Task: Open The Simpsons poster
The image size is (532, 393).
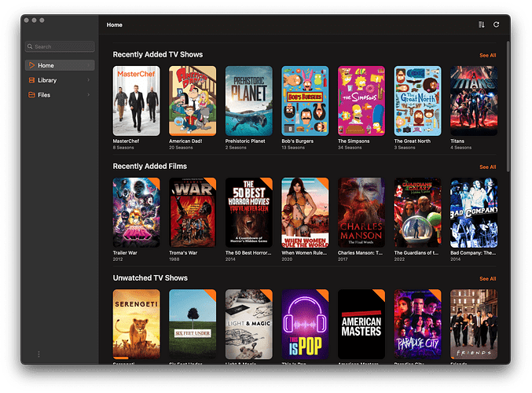Action: pos(361,101)
